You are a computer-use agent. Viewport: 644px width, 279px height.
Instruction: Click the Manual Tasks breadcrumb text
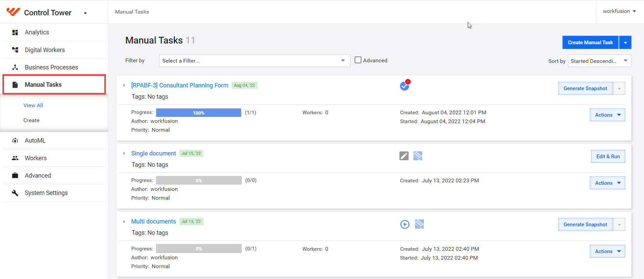132,12
